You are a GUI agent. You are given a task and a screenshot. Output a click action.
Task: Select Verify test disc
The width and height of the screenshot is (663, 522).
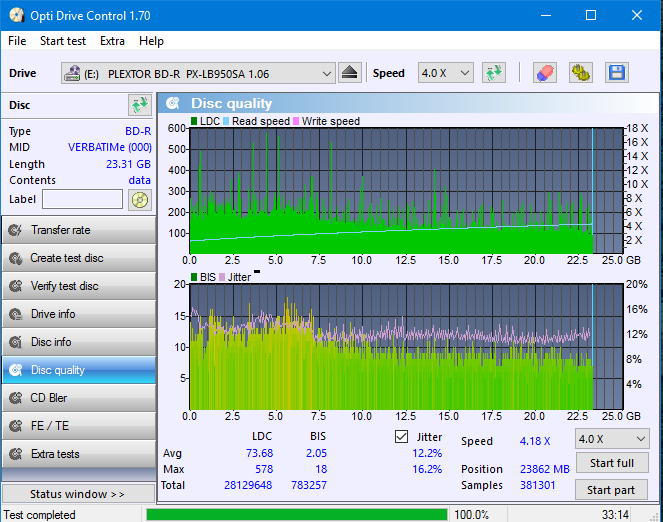click(79, 286)
